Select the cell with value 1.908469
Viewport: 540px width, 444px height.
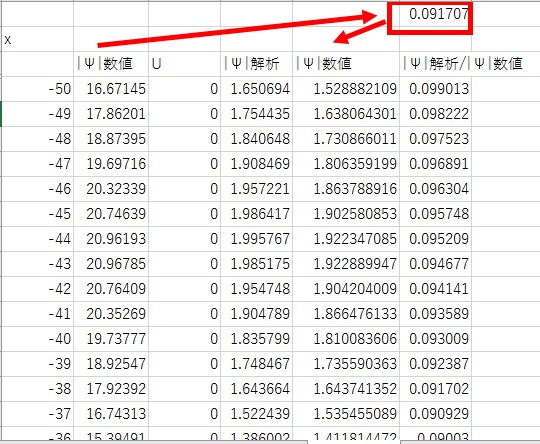[257, 164]
